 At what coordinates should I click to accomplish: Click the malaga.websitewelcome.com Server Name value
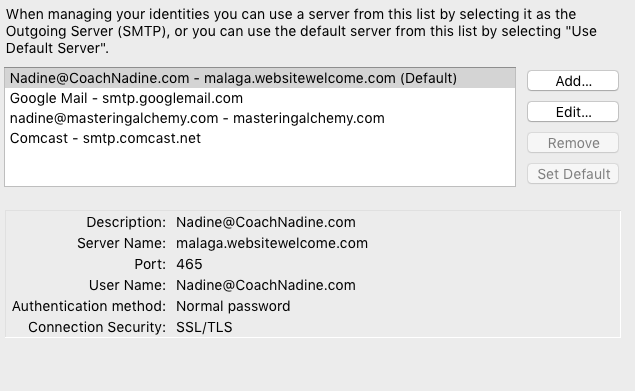(x=272, y=243)
